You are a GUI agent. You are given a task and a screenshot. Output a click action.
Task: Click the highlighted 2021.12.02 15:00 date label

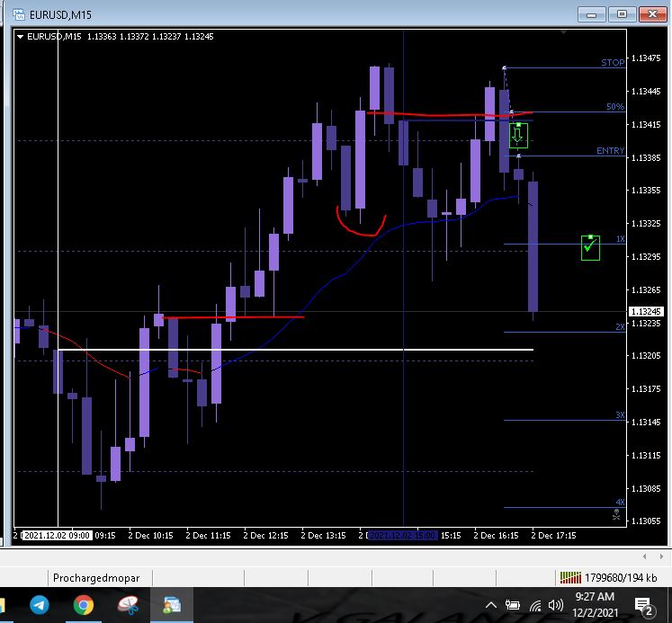403,535
